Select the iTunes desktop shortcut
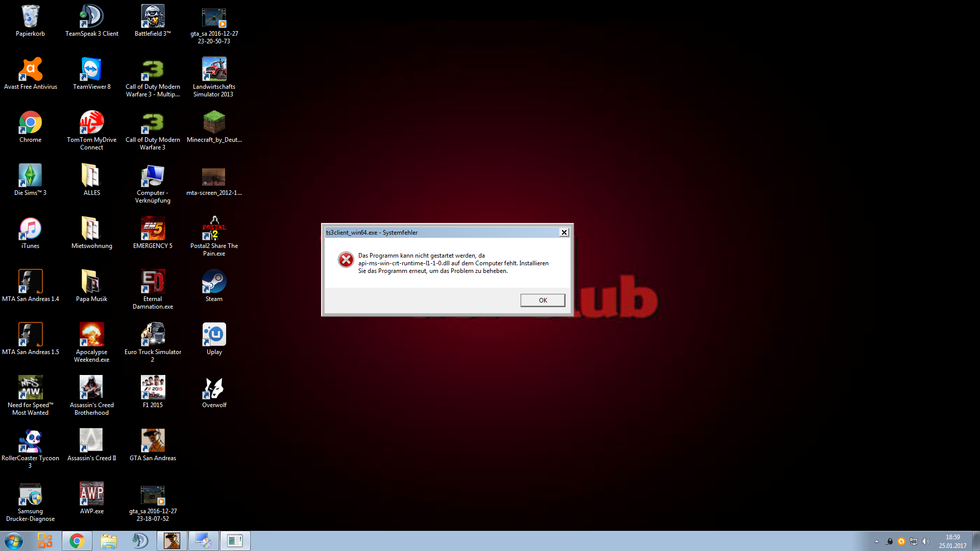 click(30, 233)
